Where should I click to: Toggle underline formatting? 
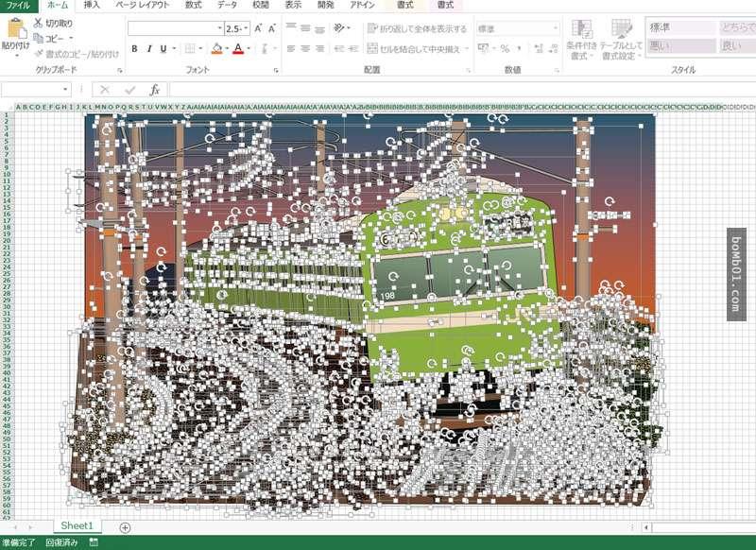point(163,48)
